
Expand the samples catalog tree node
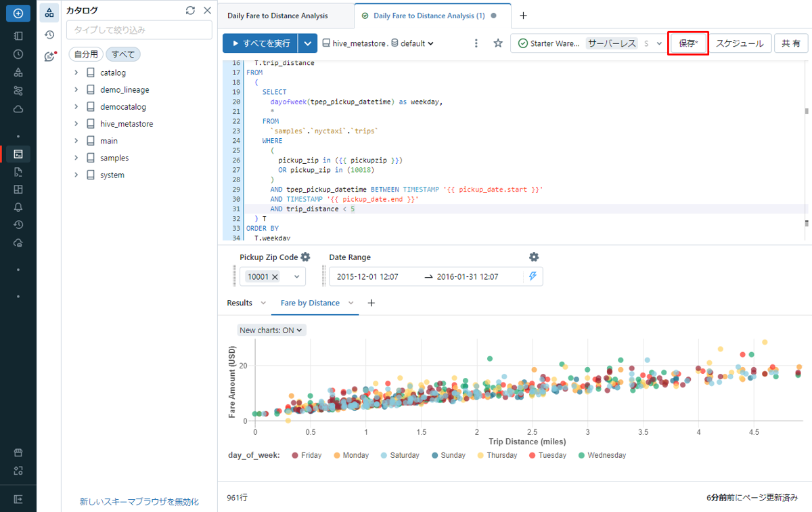(76, 158)
